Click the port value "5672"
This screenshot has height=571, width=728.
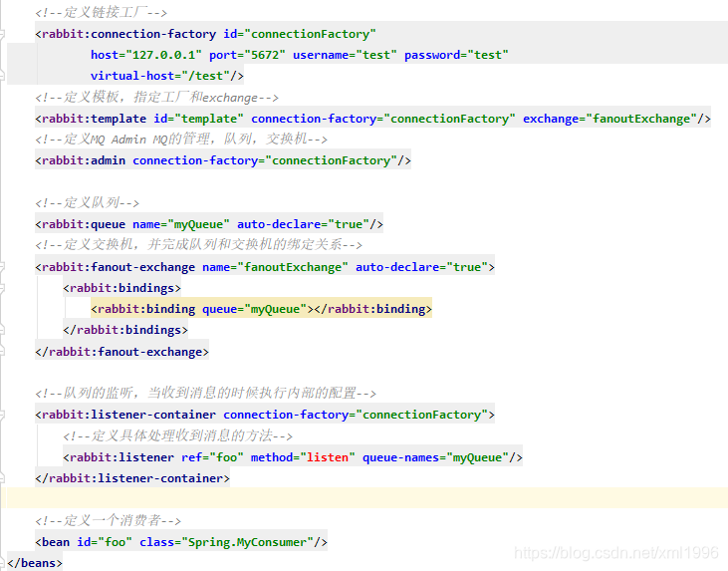[265, 55]
